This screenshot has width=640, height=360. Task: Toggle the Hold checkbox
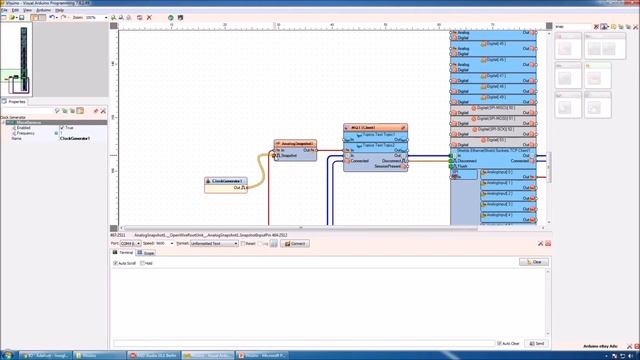coord(142,263)
